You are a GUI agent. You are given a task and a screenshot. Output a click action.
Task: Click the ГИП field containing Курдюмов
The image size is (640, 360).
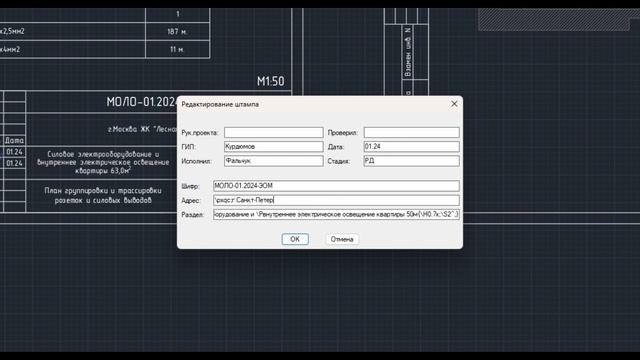(273, 147)
